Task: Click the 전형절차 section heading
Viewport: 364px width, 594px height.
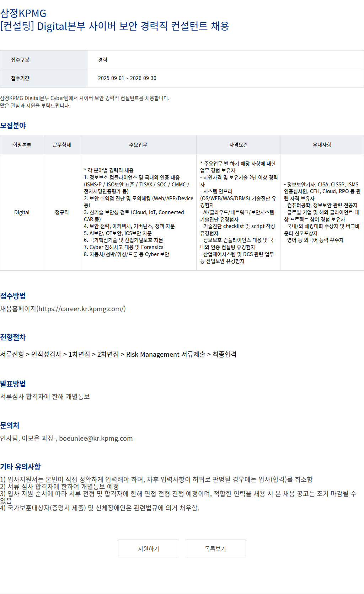Action: pyautogui.click(x=13, y=337)
